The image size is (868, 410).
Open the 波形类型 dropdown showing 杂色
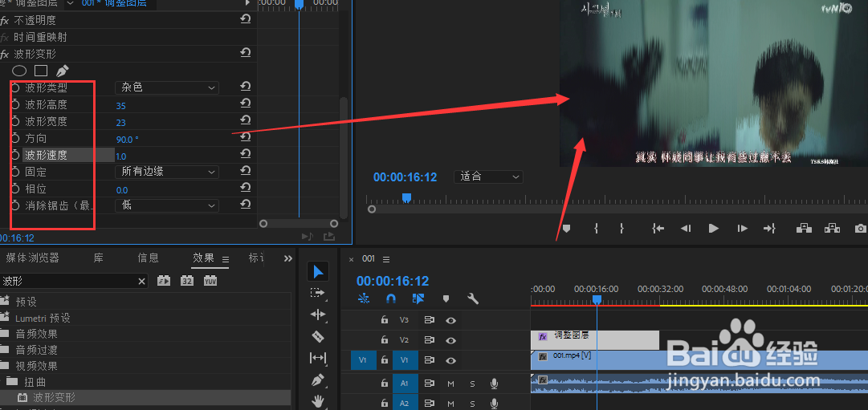tap(167, 87)
